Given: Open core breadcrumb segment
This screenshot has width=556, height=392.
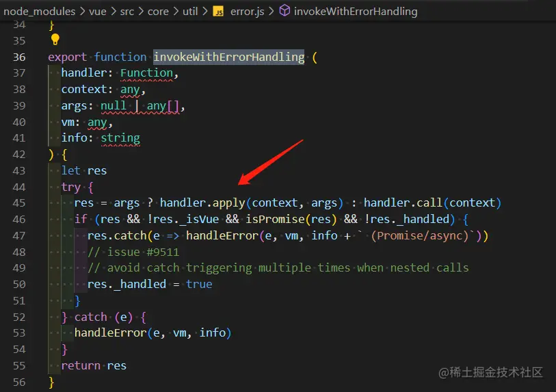Looking at the screenshot, I should (158, 12).
